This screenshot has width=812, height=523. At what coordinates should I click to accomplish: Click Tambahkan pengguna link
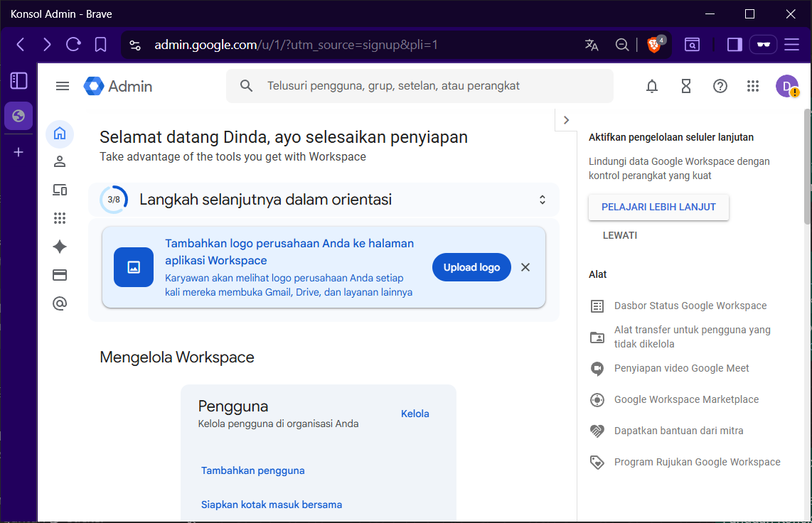click(x=252, y=470)
